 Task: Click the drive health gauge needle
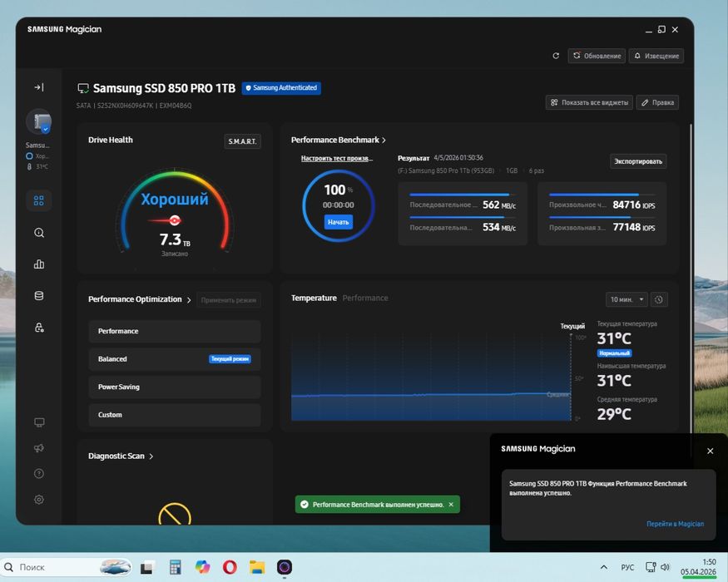click(x=166, y=220)
